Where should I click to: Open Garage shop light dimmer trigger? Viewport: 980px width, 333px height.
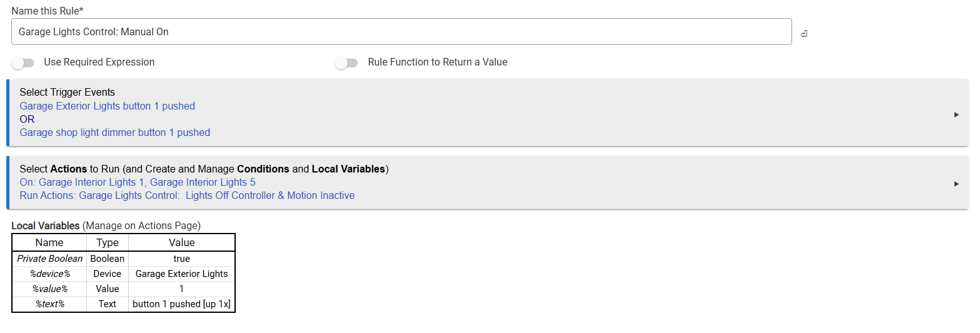pos(115,133)
